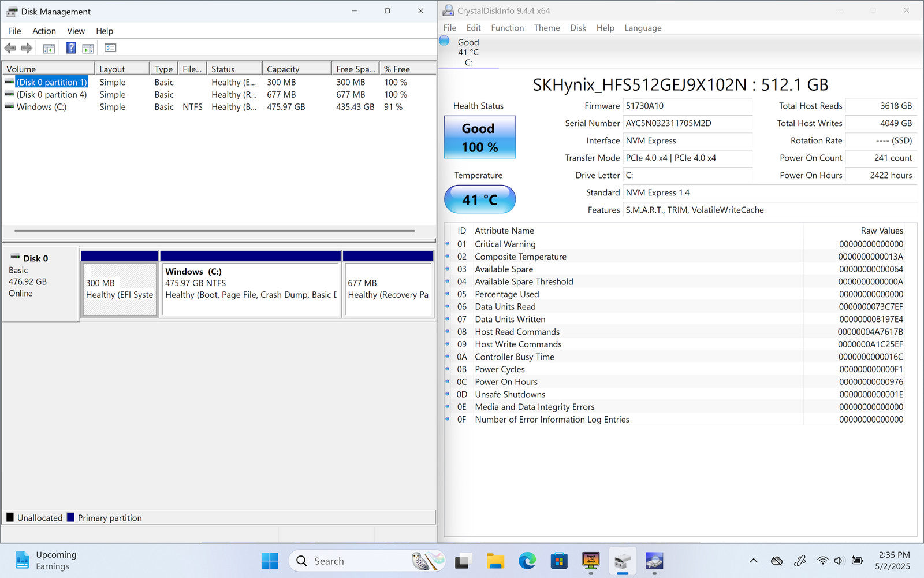Image resolution: width=924 pixels, height=578 pixels.
Task: Click the Disk Management title bar icon
Action: [12, 11]
